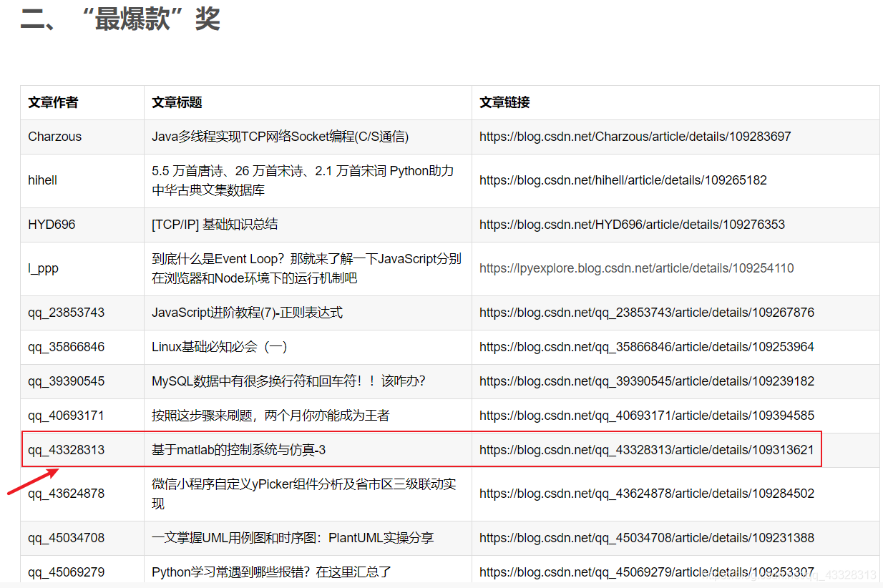
Task: Open the qq_45034708 article link
Action: [x=647, y=538]
